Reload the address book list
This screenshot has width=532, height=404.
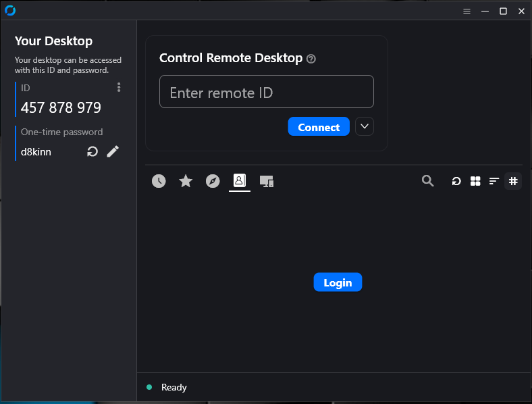[x=456, y=181]
